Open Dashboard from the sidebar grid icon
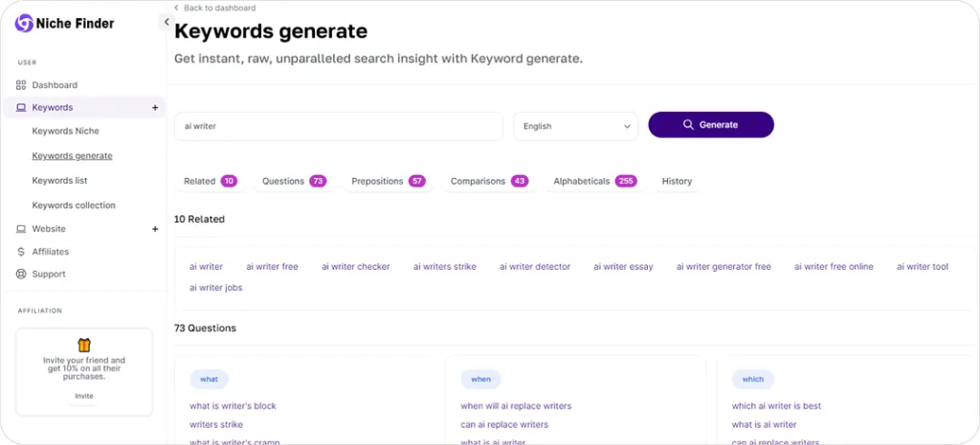Screen dimensions: 980x445 tap(21, 85)
